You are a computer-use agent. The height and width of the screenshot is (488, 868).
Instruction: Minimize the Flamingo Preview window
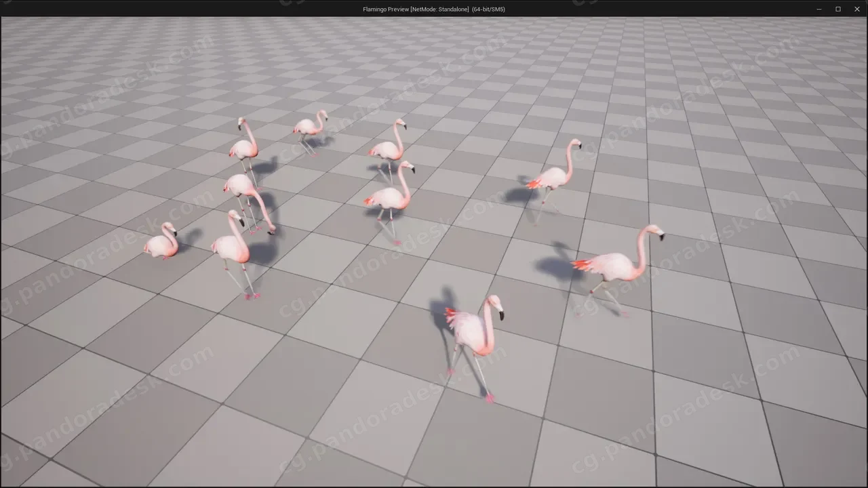819,9
